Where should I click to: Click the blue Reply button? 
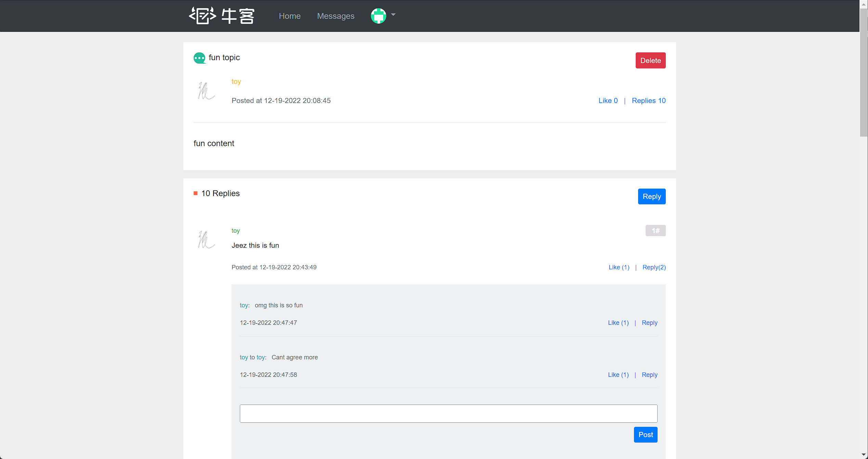[651, 196]
